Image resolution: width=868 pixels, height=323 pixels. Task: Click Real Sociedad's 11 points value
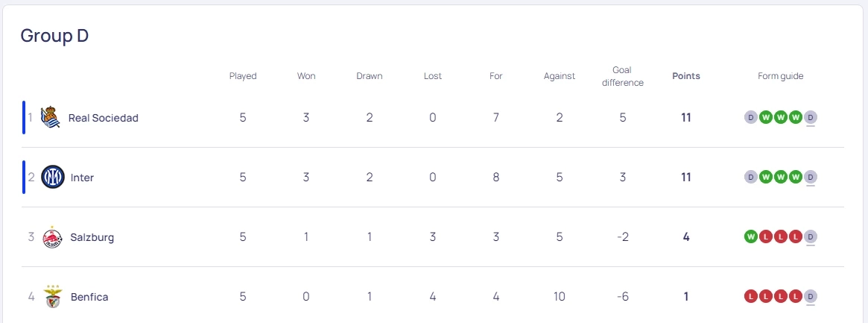(x=686, y=118)
